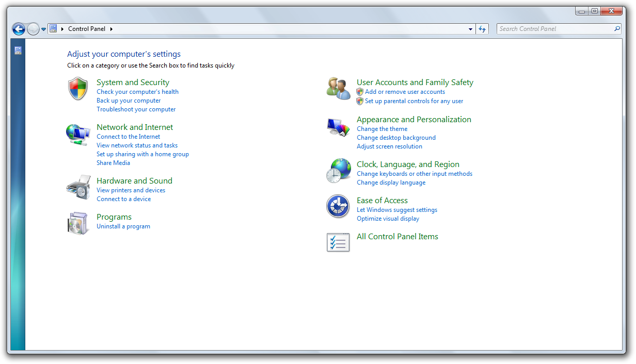Open View printers and devices

131,190
